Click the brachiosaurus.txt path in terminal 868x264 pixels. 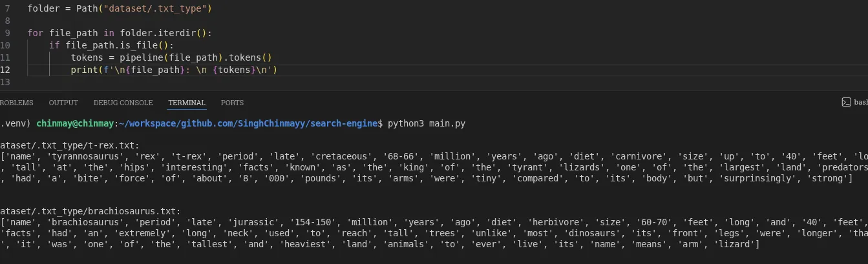[x=90, y=211]
